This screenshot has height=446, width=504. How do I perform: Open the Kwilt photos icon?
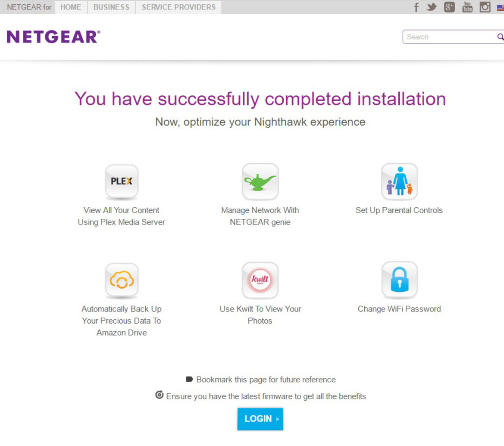pos(260,280)
